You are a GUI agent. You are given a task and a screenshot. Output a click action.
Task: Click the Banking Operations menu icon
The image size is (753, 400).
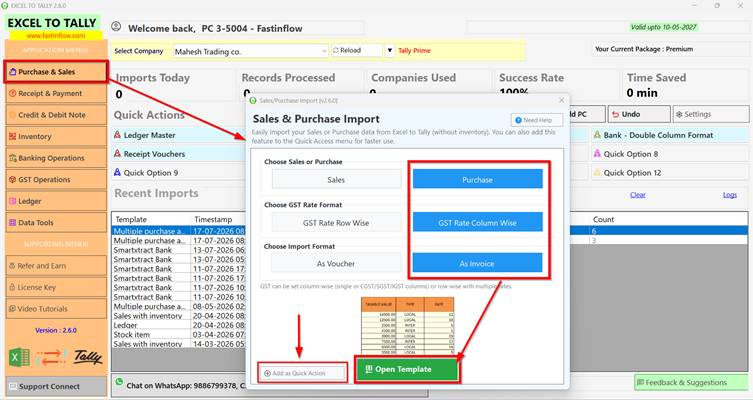click(x=12, y=158)
